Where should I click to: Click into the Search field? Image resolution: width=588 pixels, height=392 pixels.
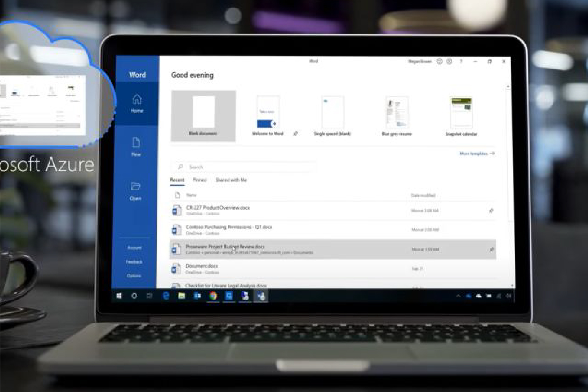(x=244, y=167)
